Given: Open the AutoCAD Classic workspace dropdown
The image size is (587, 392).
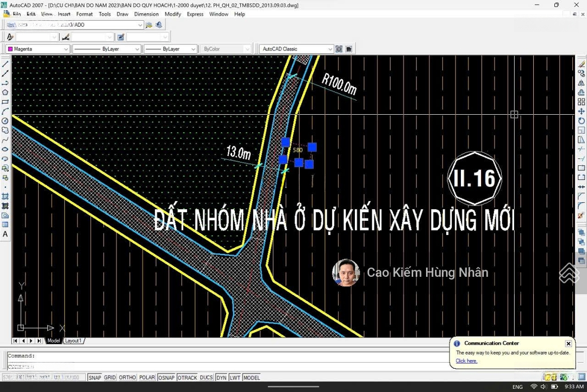Looking at the screenshot, I should (x=329, y=49).
